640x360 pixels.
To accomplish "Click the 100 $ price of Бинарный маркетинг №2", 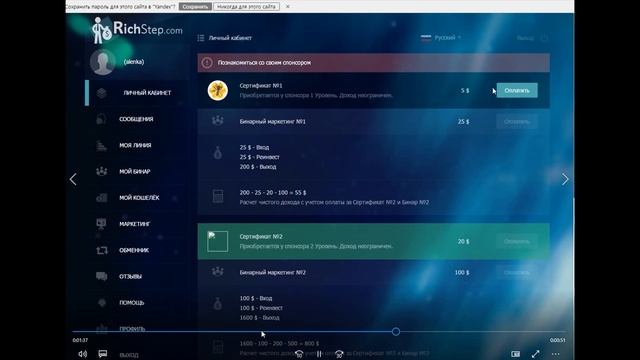I will (x=462, y=273).
